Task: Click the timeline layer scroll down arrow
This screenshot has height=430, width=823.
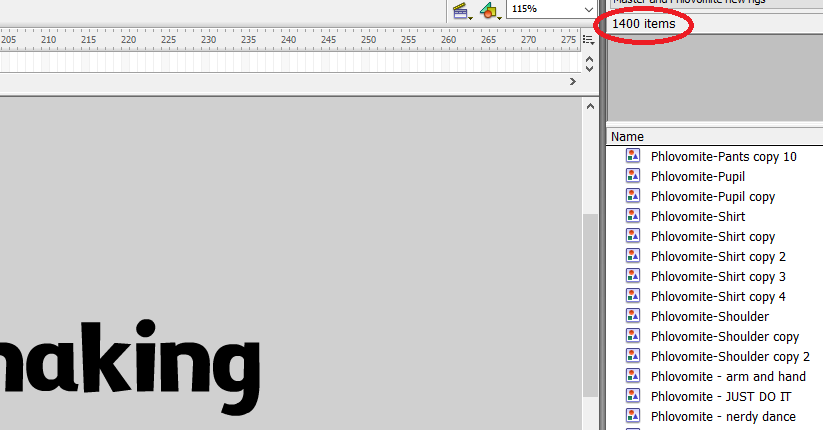Action: pyautogui.click(x=589, y=68)
